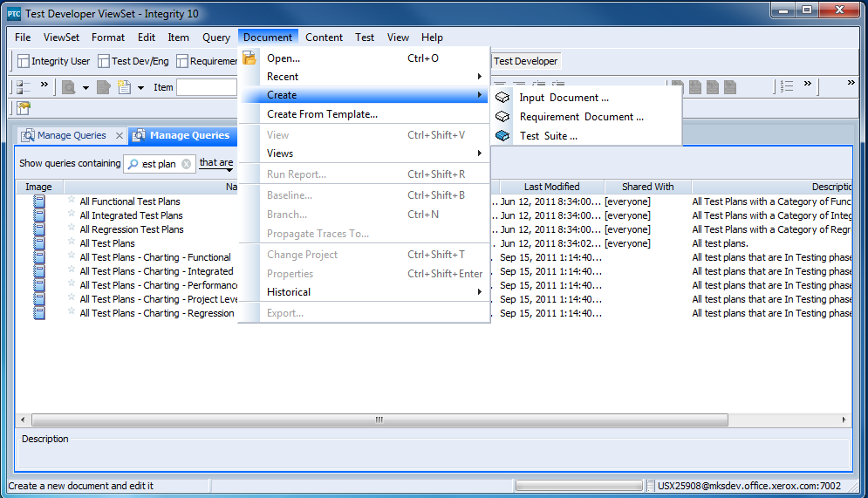Click the query icon for All Regression Test Plans
Image resolution: width=868 pixels, height=498 pixels.
(38, 229)
